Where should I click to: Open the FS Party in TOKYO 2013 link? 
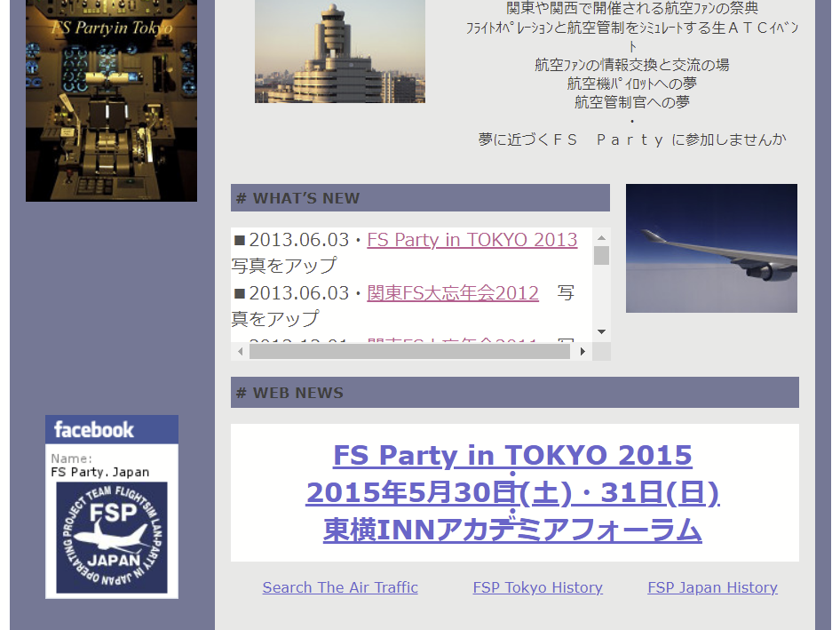click(x=472, y=240)
